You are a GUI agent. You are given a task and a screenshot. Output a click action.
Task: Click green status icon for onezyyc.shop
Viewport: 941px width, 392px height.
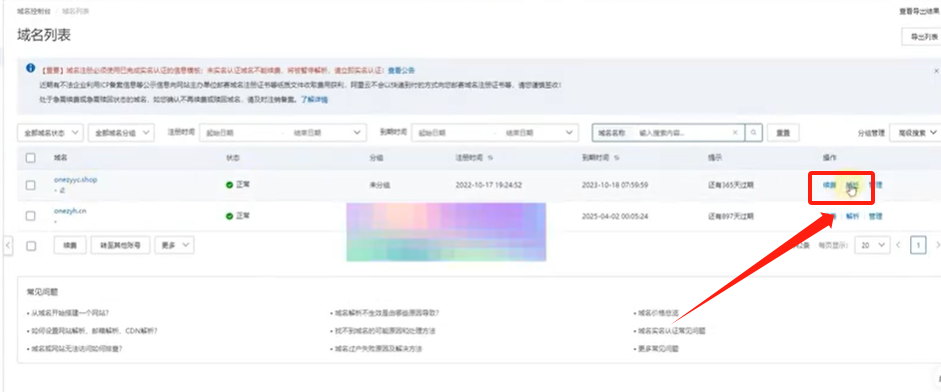(x=229, y=185)
